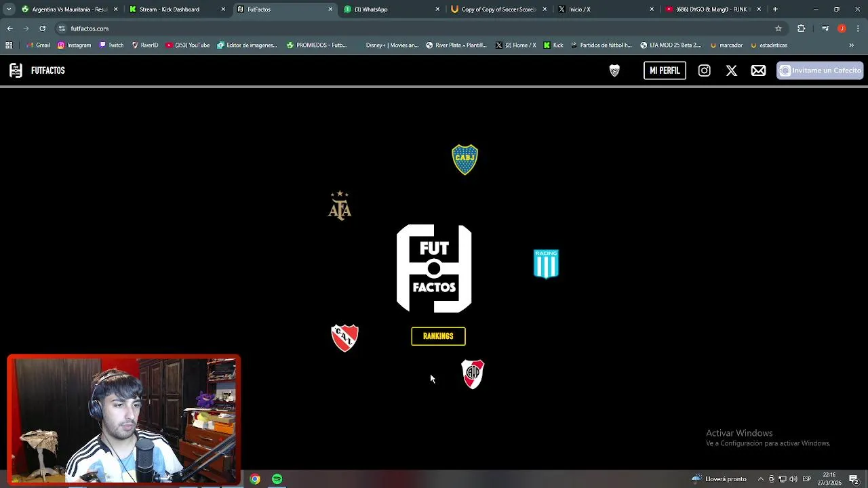868x488 pixels.
Task: Open the X (Twitter) icon in header
Action: click(732, 70)
